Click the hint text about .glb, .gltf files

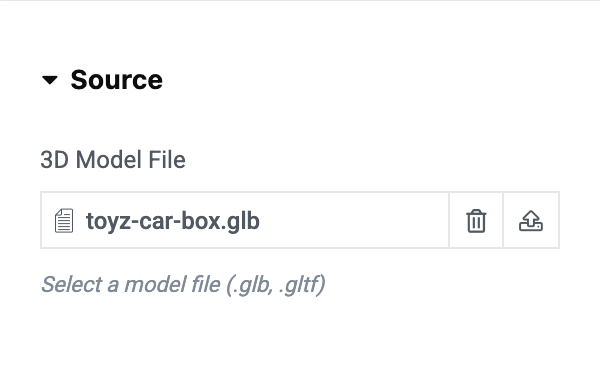183,284
